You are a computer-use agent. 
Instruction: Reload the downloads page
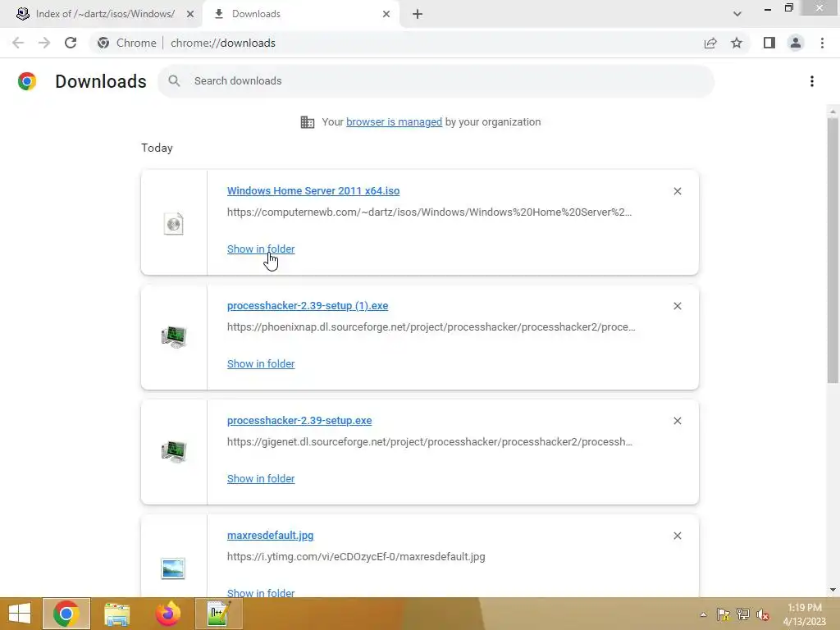(71, 43)
